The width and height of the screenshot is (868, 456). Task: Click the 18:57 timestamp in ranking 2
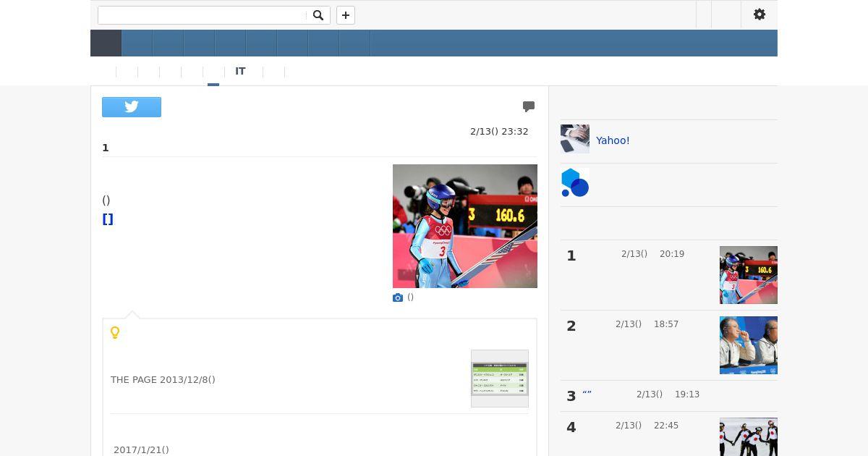tap(666, 324)
